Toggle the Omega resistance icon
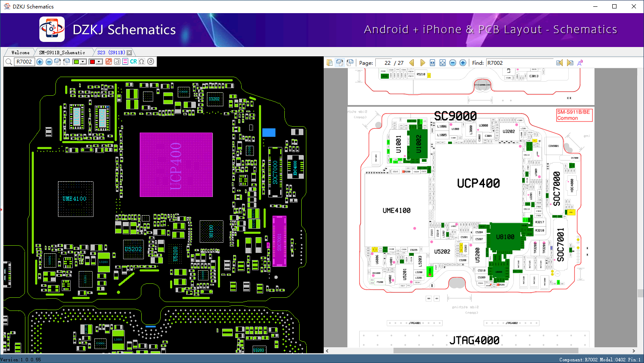The image size is (644, 363). click(142, 62)
